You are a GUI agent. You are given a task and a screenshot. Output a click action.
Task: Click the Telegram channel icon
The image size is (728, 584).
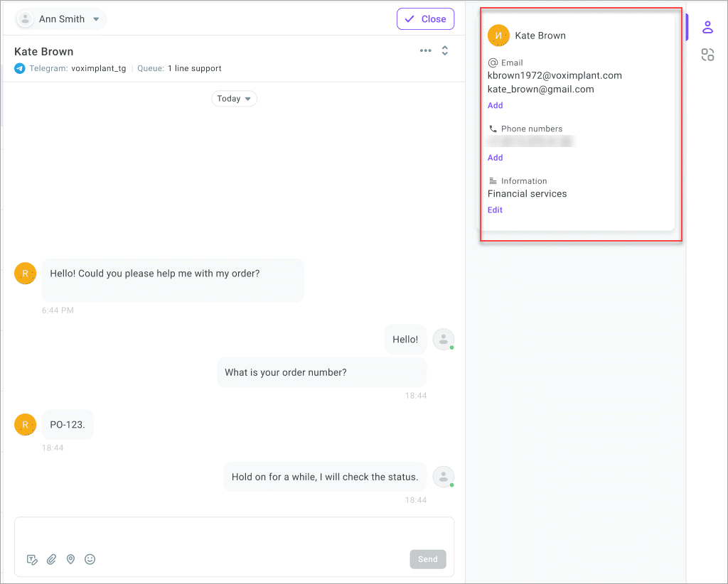(x=20, y=68)
